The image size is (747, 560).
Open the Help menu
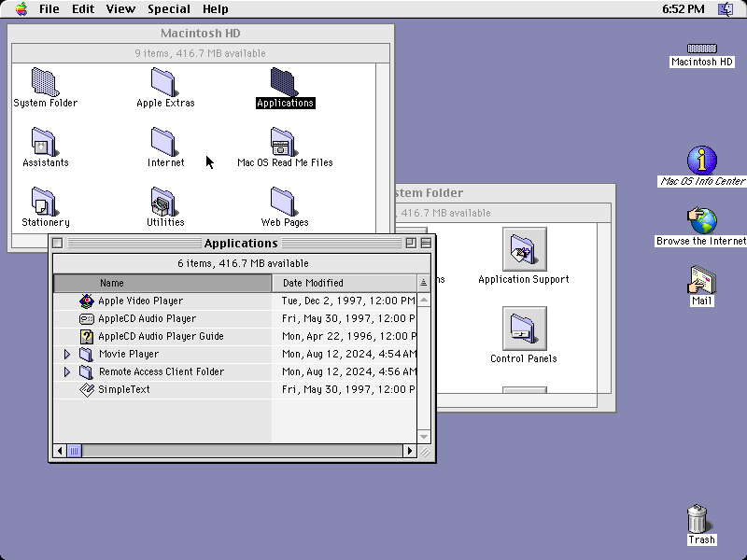216,9
